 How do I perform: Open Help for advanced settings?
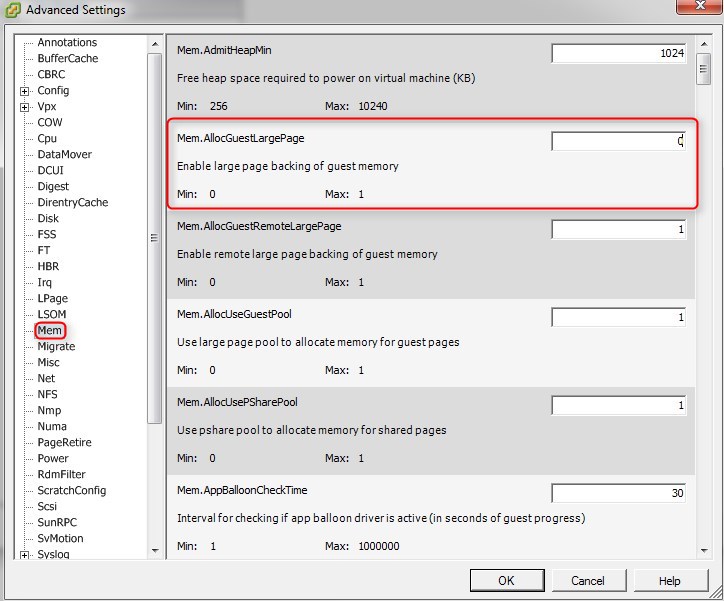(669, 581)
